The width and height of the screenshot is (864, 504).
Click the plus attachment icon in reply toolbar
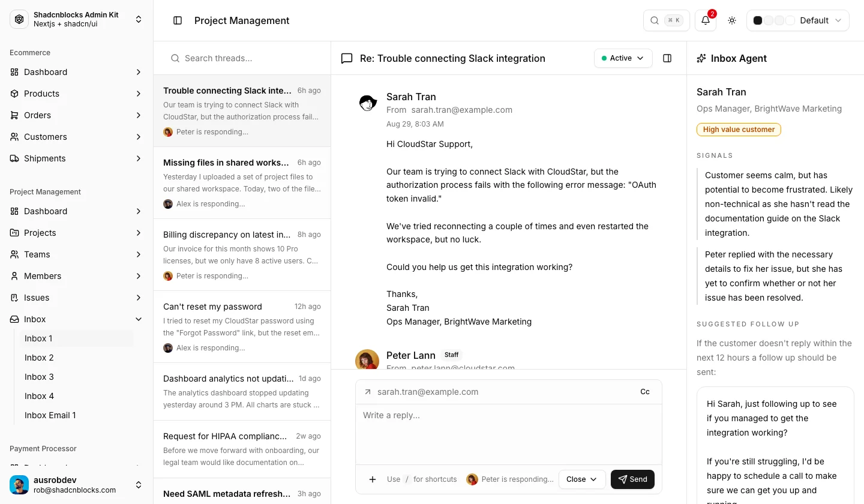[x=373, y=479]
